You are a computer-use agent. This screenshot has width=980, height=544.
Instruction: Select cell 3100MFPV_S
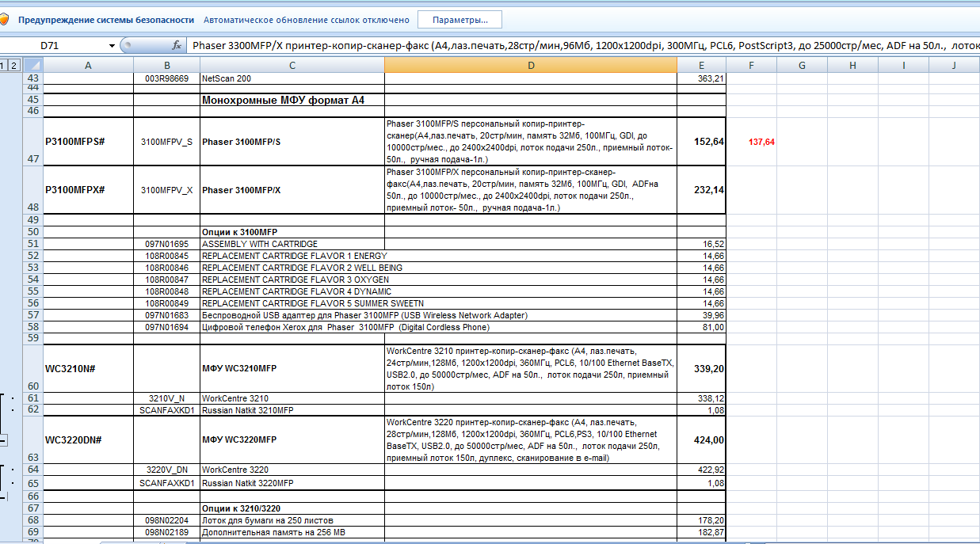166,142
